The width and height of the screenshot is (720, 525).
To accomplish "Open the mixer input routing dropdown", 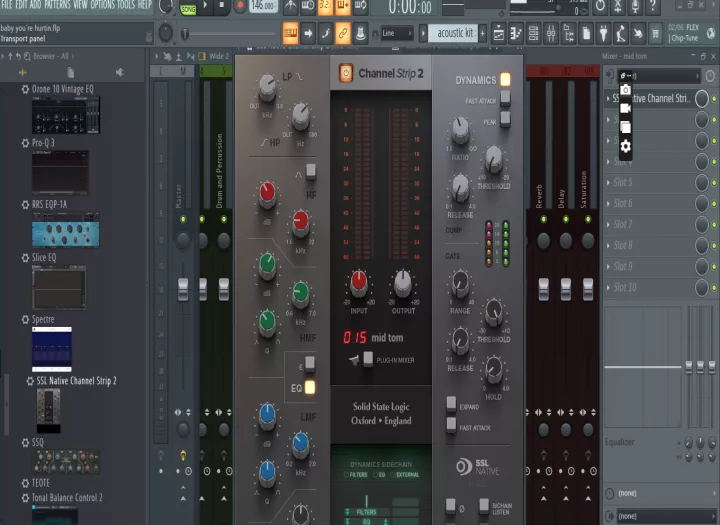I will coord(658,76).
